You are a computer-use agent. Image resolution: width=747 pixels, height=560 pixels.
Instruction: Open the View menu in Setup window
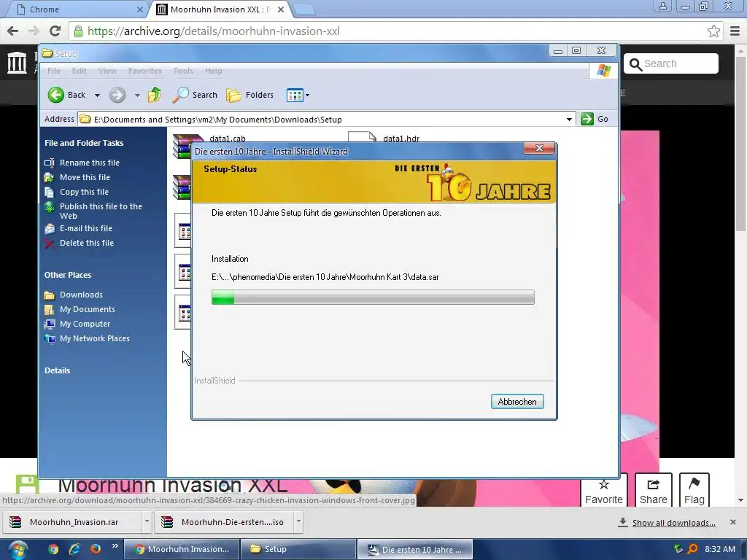[107, 71]
